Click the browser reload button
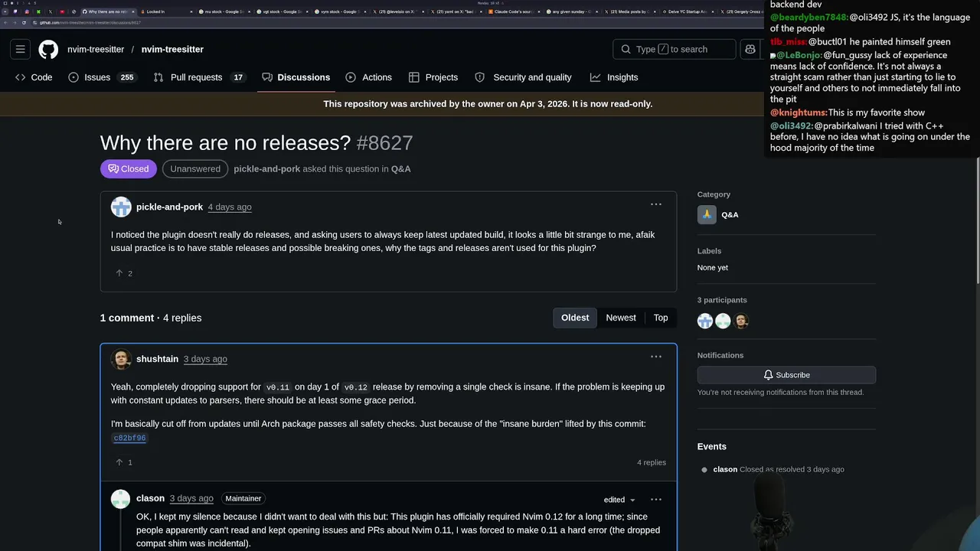The height and width of the screenshot is (551, 980). coord(24,22)
